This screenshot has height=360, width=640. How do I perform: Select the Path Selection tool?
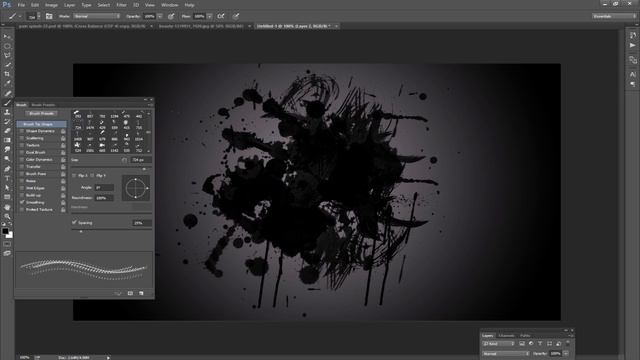pos(7,188)
